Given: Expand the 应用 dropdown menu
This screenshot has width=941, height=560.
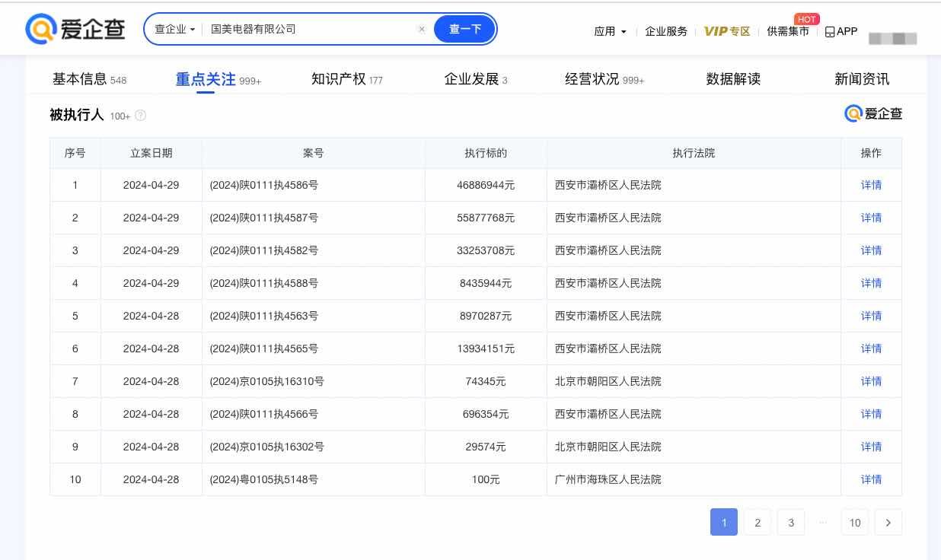Looking at the screenshot, I should tap(610, 31).
